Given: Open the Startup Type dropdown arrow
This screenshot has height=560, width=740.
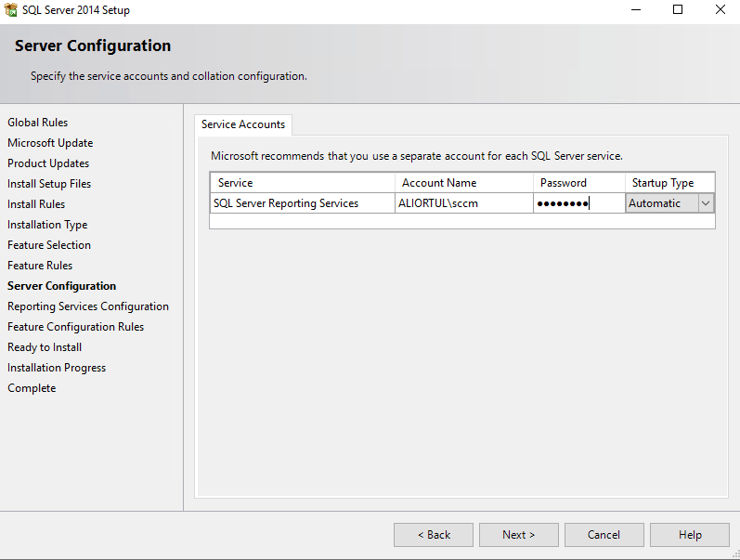Looking at the screenshot, I should pos(706,203).
